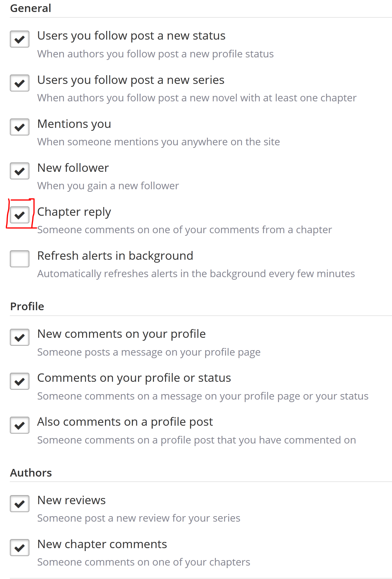This screenshot has width=392, height=579.
Task: Click 'New comments on your profile' label
Action: (x=121, y=334)
